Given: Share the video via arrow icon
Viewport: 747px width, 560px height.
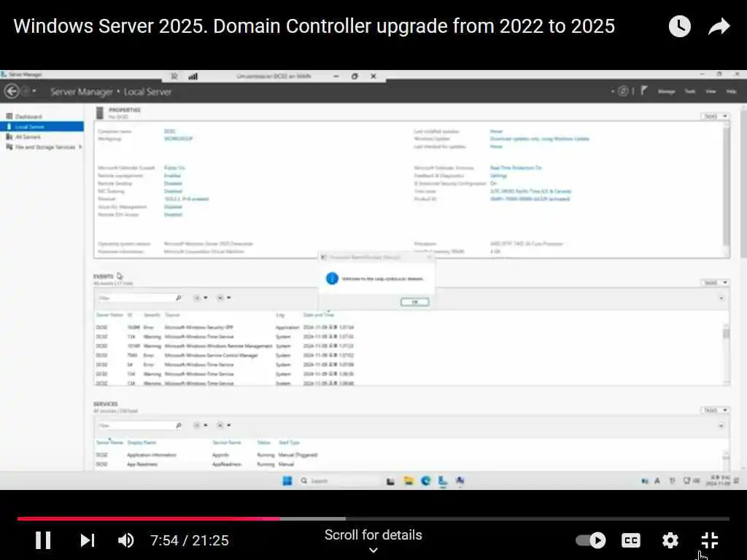Looking at the screenshot, I should coord(719,26).
